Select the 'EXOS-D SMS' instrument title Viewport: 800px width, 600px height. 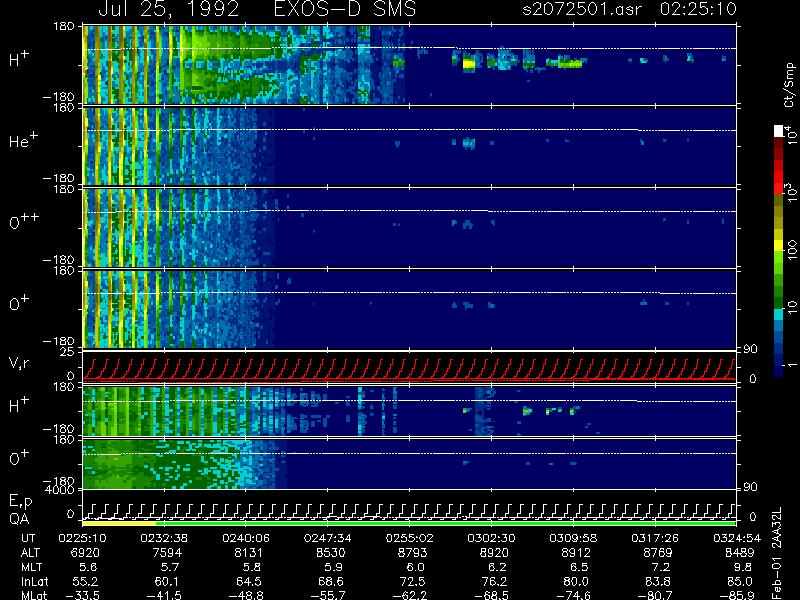345,9
